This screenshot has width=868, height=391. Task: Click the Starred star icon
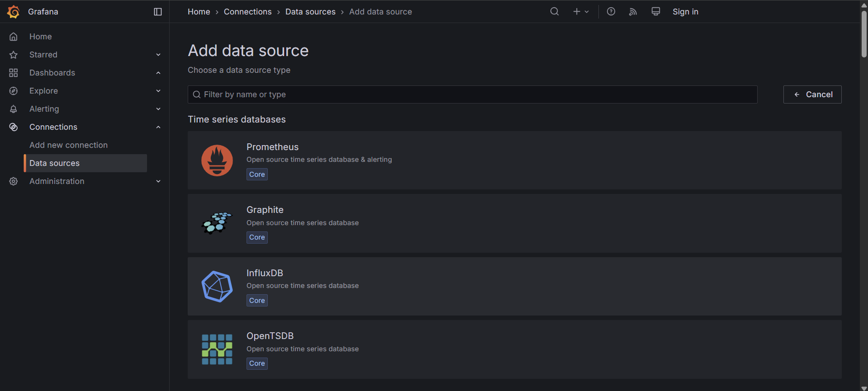click(x=14, y=55)
